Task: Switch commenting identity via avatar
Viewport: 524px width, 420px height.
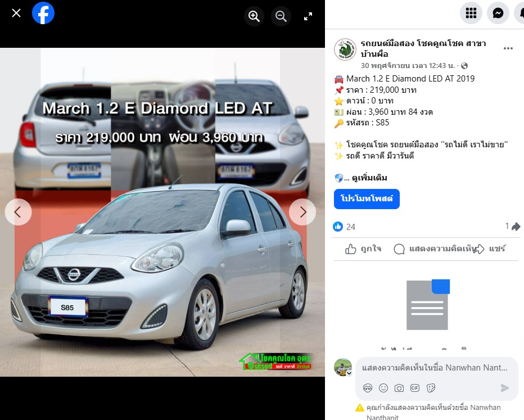Action: [x=343, y=367]
